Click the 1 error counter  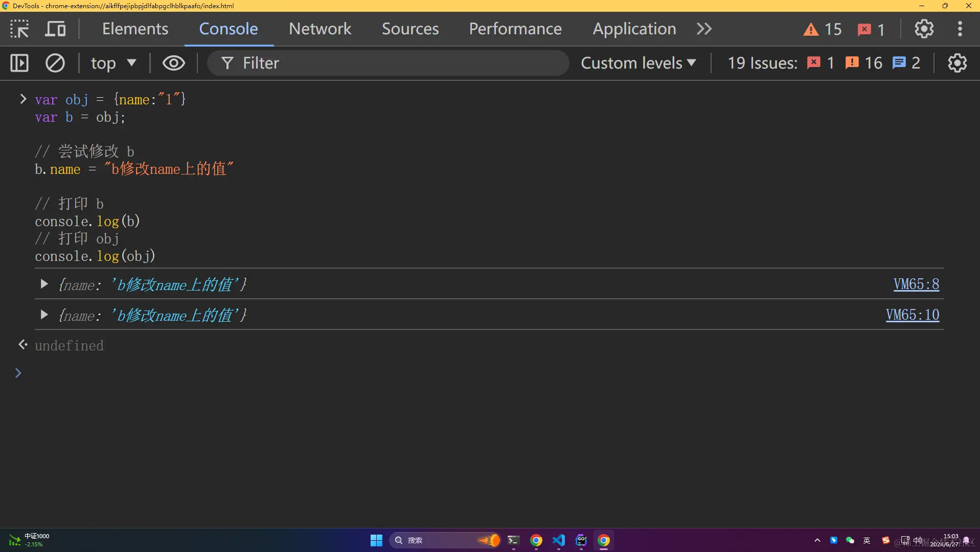point(871,29)
